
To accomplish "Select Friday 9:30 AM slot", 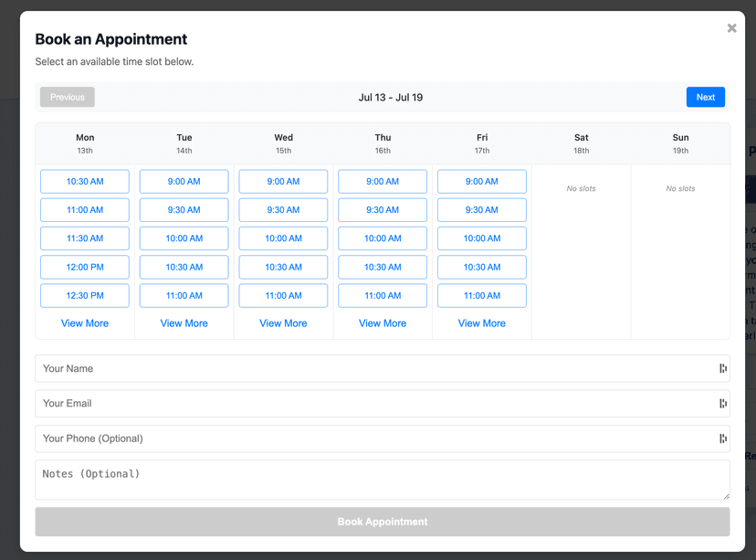I will coord(482,210).
